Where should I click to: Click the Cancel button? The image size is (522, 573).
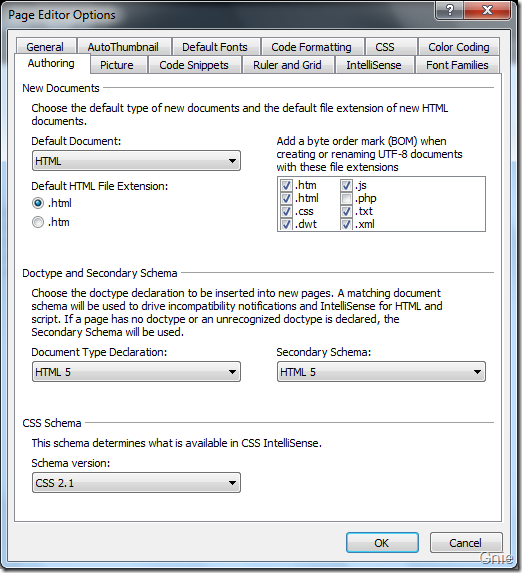tap(466, 543)
